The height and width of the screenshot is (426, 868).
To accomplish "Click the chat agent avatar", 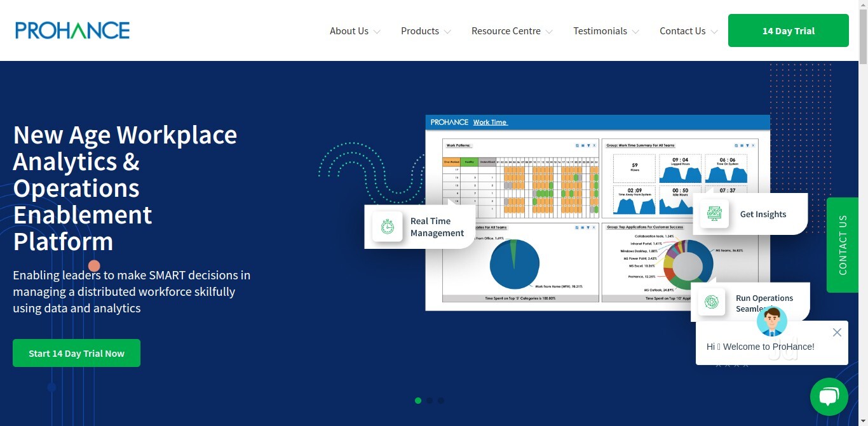I will pyautogui.click(x=771, y=322).
